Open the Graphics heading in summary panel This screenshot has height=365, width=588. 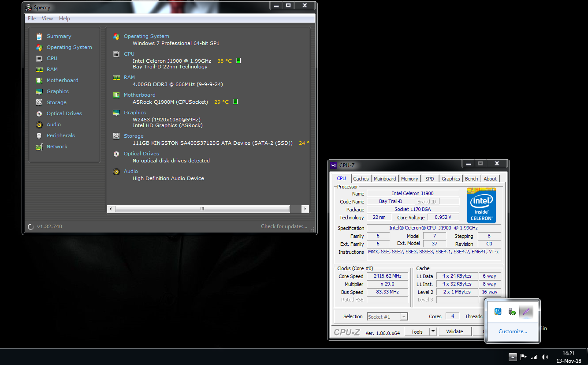(135, 113)
